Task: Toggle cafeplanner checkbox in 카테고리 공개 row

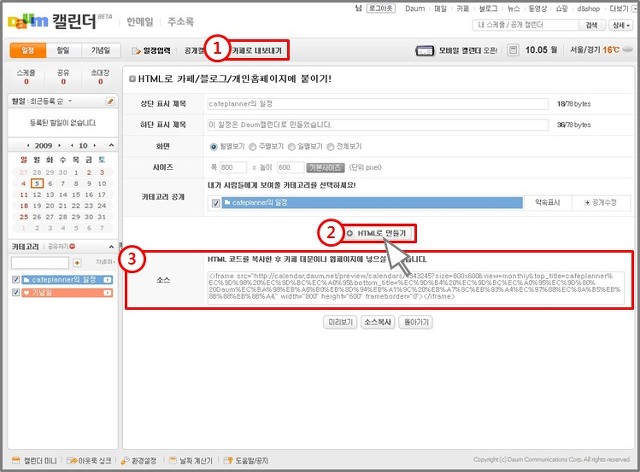Action: tap(216, 203)
